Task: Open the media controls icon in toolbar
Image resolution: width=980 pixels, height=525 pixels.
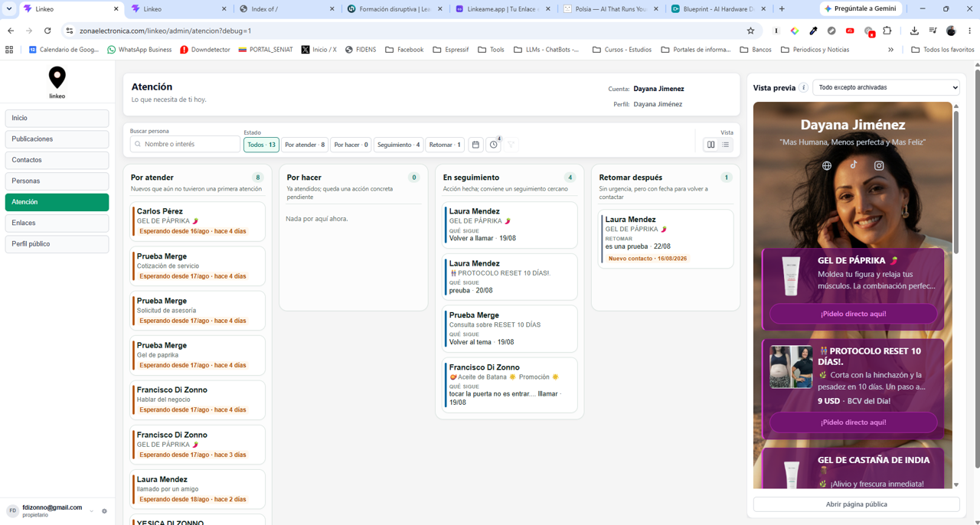Action: point(933,31)
